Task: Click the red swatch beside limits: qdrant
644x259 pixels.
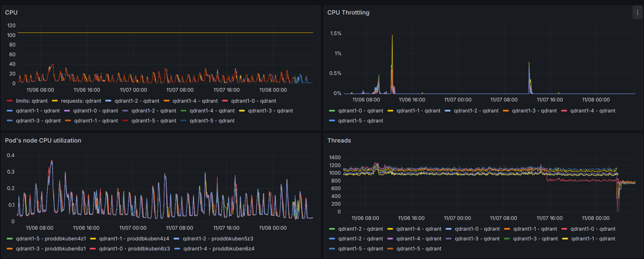Action: click(x=10, y=101)
